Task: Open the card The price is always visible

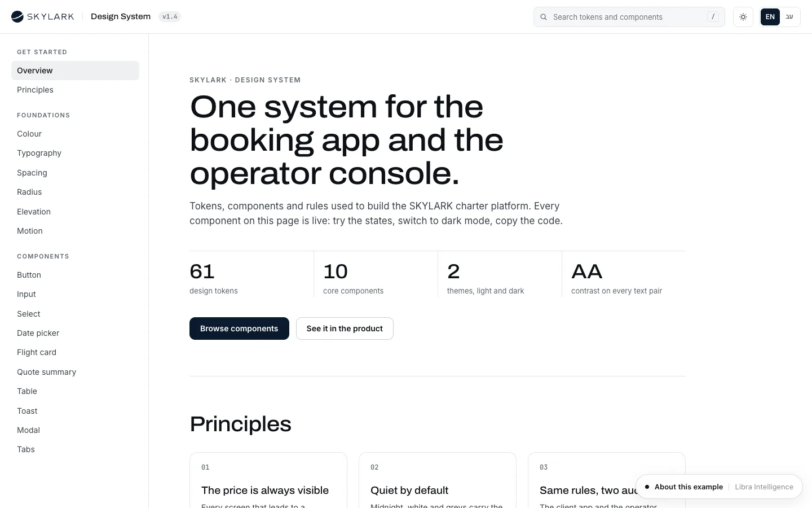Action: coord(268,480)
